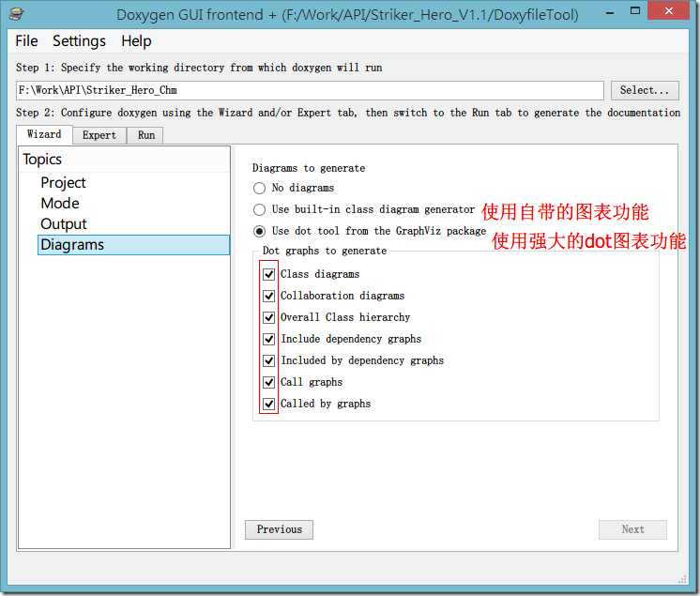Switch to the Run tab

pyautogui.click(x=146, y=135)
